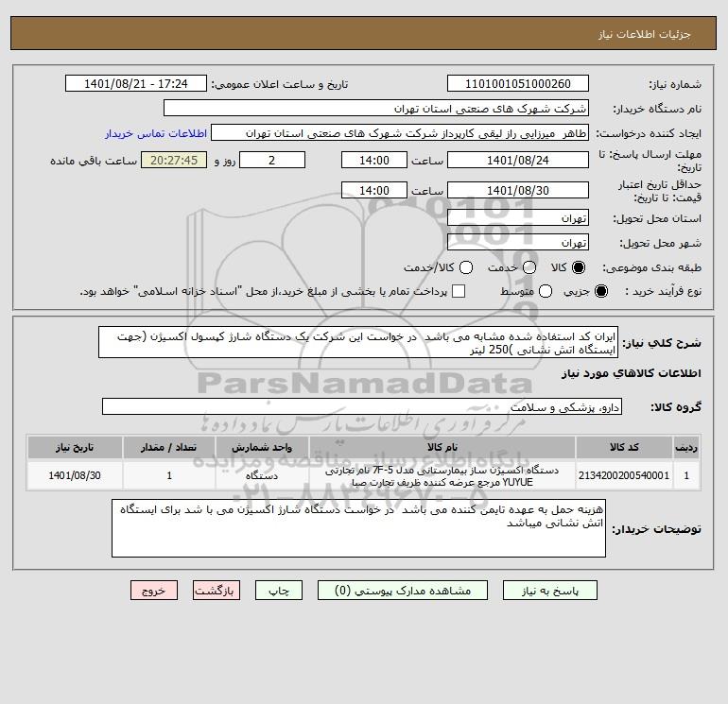Click the ردیف column header

click(686, 447)
